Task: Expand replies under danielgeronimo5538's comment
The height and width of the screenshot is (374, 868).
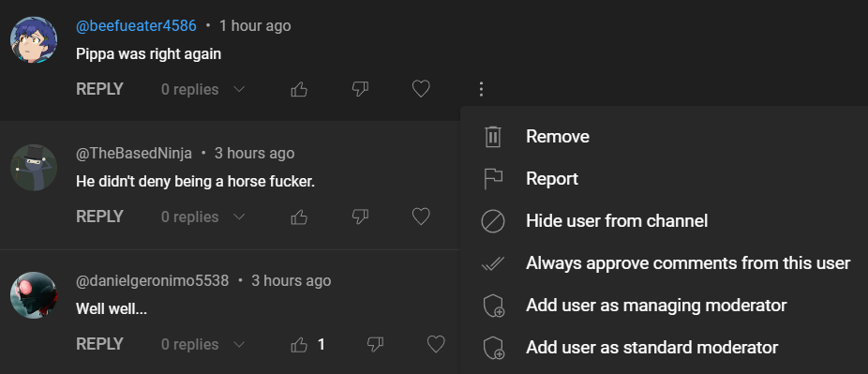Action: tap(202, 345)
